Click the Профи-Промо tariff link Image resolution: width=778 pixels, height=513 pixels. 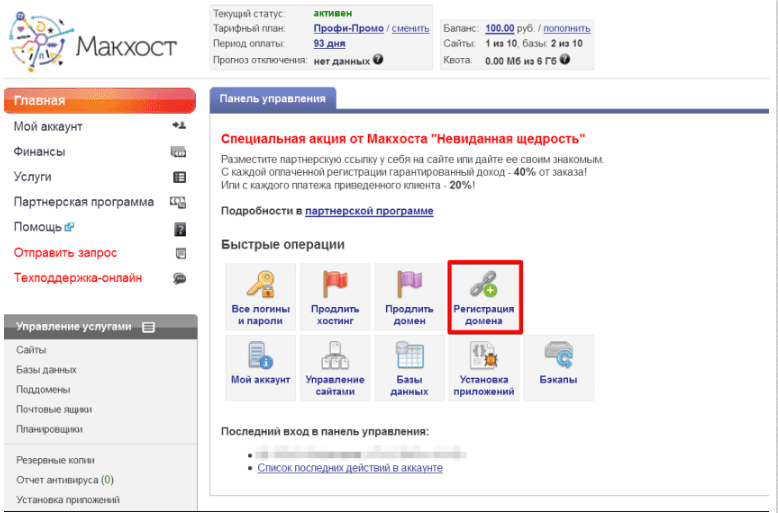[x=349, y=28]
